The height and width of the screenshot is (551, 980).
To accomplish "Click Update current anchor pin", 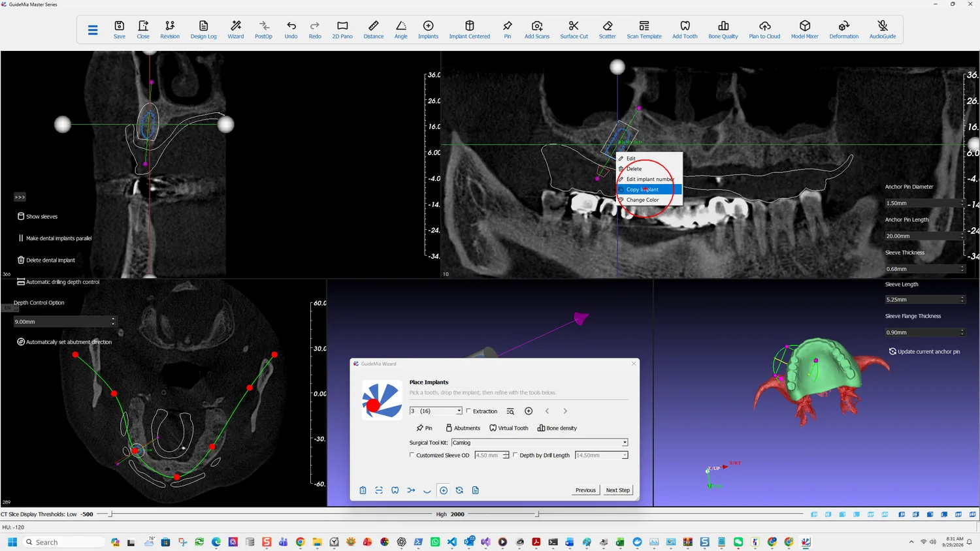I will [924, 351].
